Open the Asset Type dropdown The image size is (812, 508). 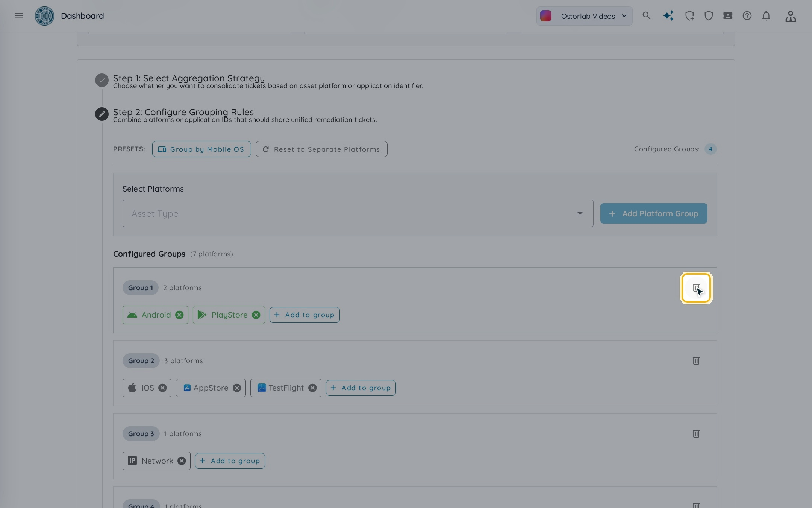[358, 213]
